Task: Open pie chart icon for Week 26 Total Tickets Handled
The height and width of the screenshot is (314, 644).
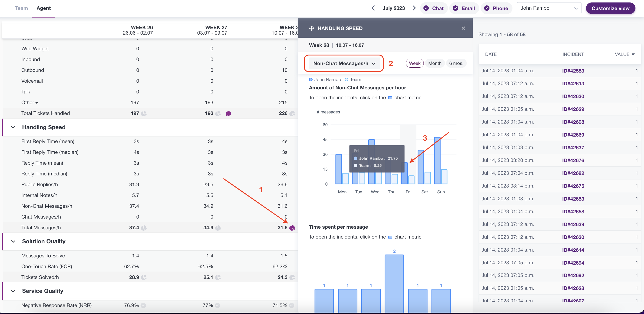Action: 144,114
